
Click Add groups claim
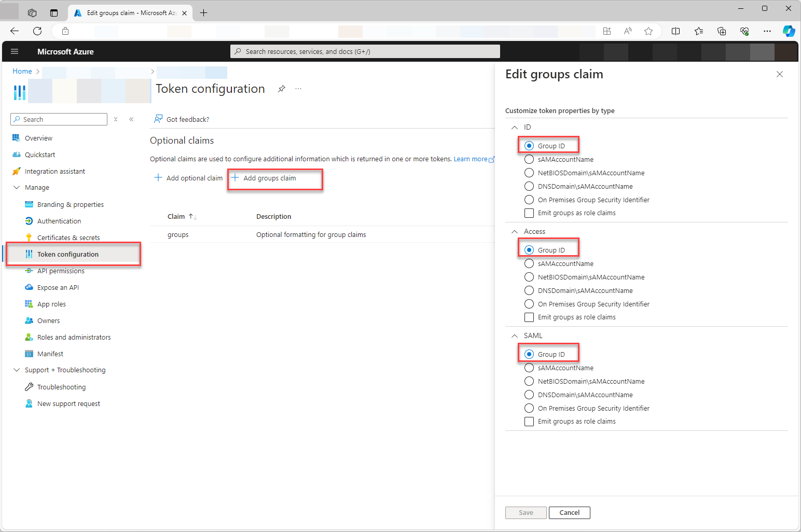264,178
